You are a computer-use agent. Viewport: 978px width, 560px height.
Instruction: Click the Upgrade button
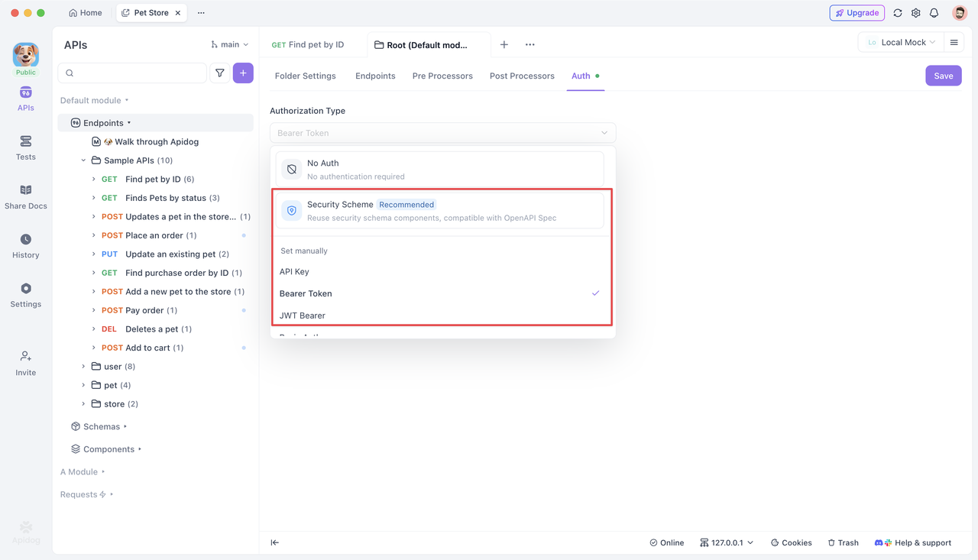tap(857, 13)
